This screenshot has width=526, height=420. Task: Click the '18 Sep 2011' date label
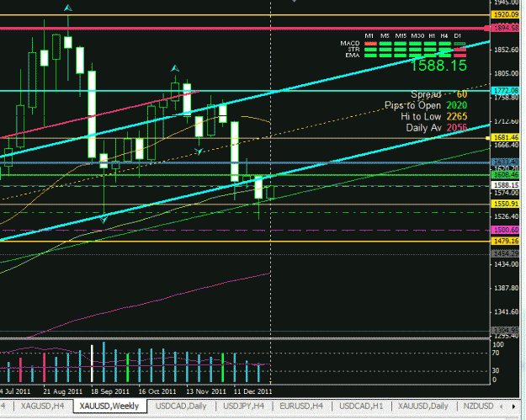point(110,391)
